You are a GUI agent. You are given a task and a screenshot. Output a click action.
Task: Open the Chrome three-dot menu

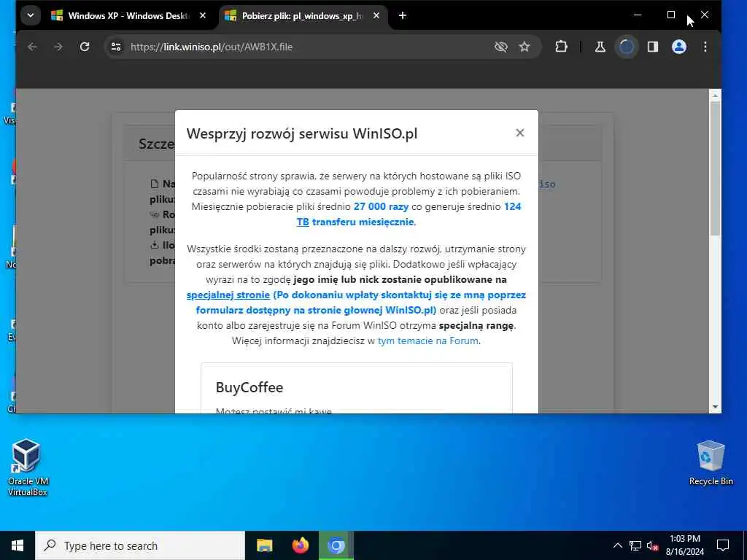(x=705, y=47)
